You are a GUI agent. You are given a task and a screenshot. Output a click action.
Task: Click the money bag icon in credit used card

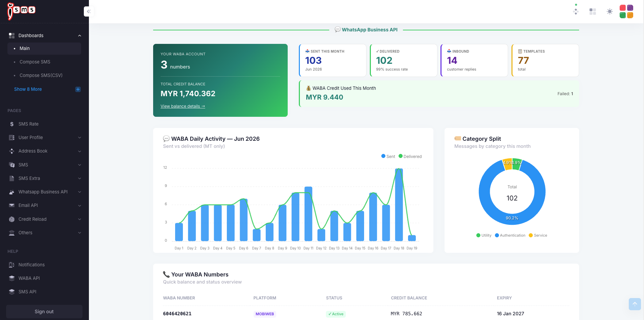point(308,88)
